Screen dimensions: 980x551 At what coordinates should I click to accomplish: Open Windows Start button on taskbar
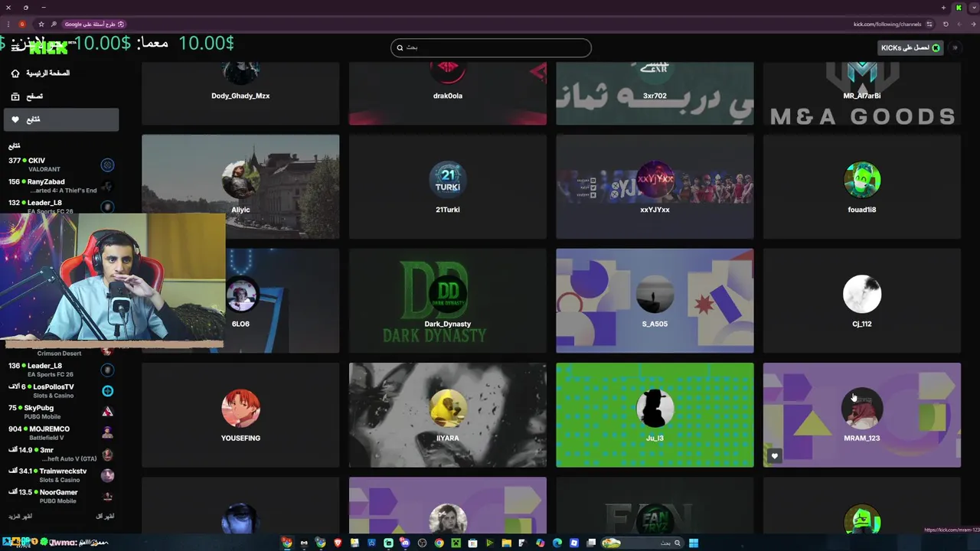693,543
